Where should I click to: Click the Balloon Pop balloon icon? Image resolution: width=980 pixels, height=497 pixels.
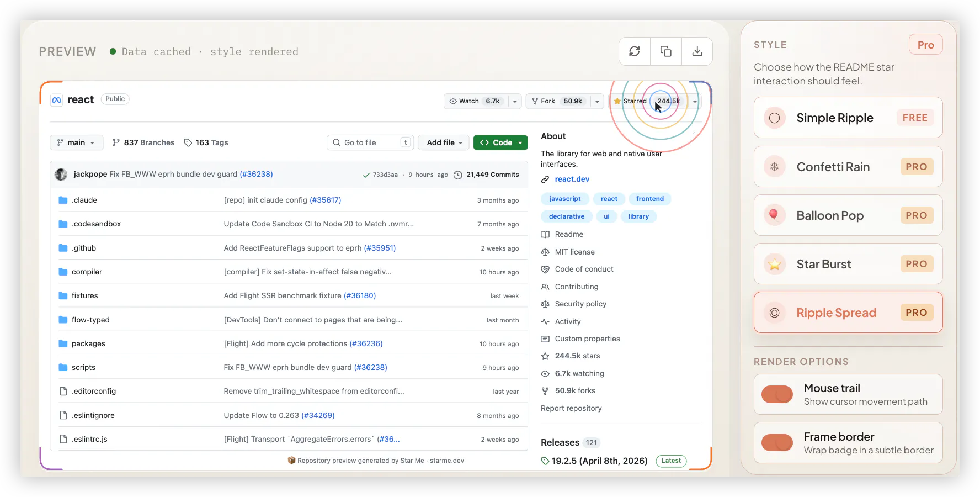(775, 215)
